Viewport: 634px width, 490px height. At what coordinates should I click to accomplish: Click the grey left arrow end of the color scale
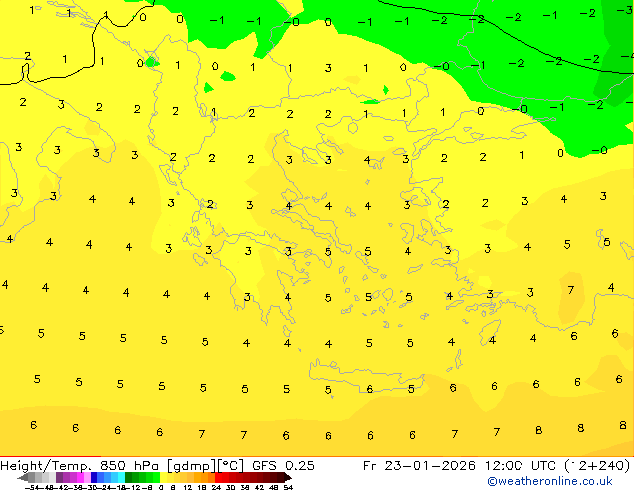(x=23, y=478)
